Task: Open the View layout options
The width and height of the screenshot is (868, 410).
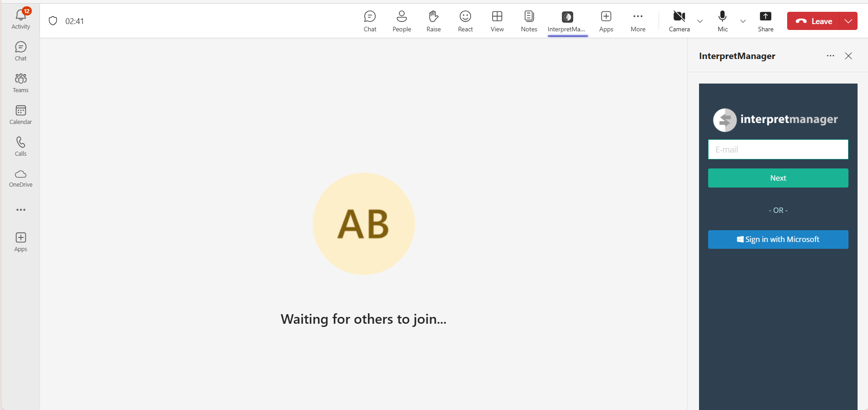Action: 497,21
